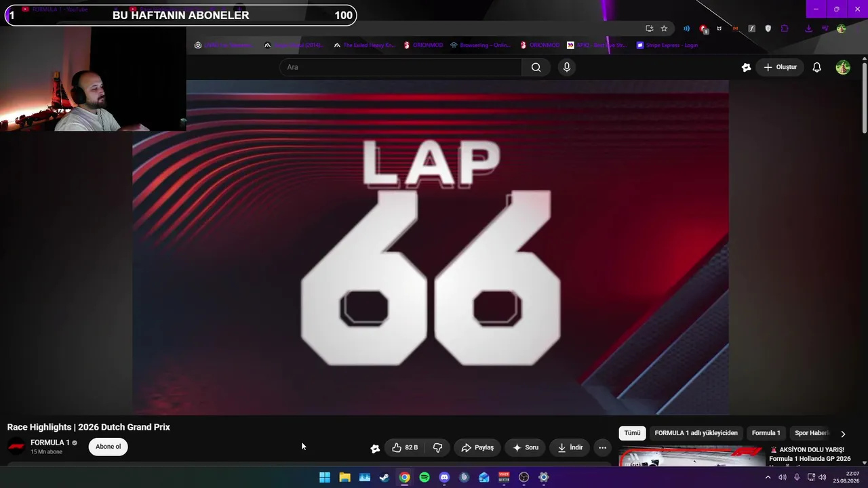
Task: Open The Exiled Heavy Kn... bookmark
Action: [x=363, y=45]
